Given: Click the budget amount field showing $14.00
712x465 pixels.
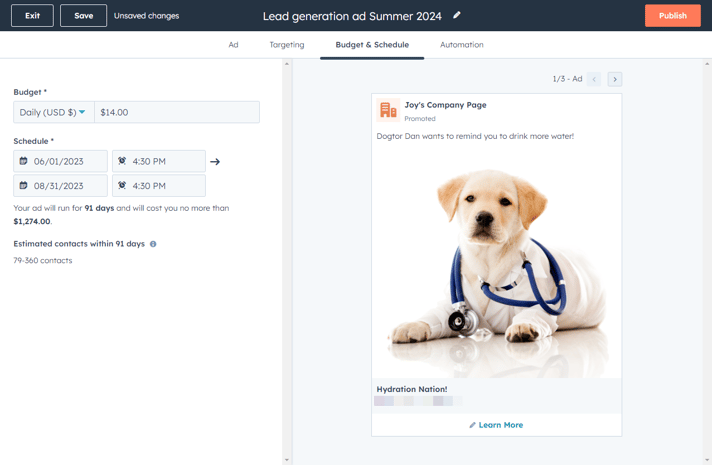Looking at the screenshot, I should click(x=177, y=113).
